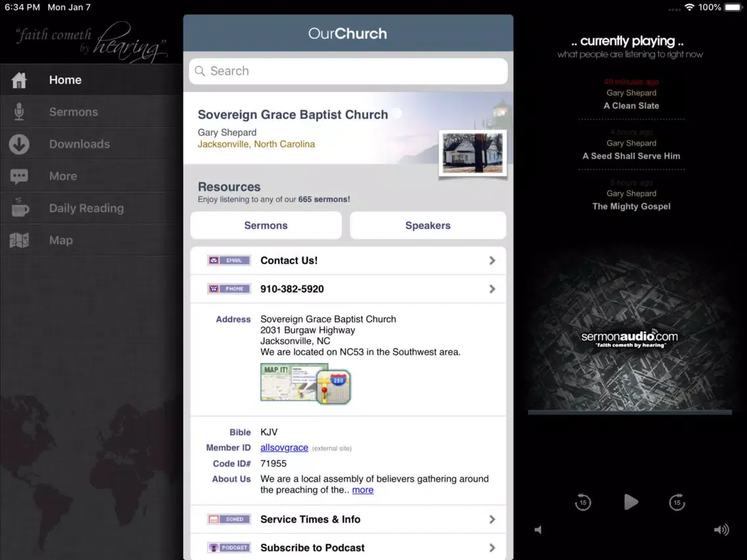The width and height of the screenshot is (747, 560).
Task: Click the '665 sermons!' text
Action: point(324,199)
